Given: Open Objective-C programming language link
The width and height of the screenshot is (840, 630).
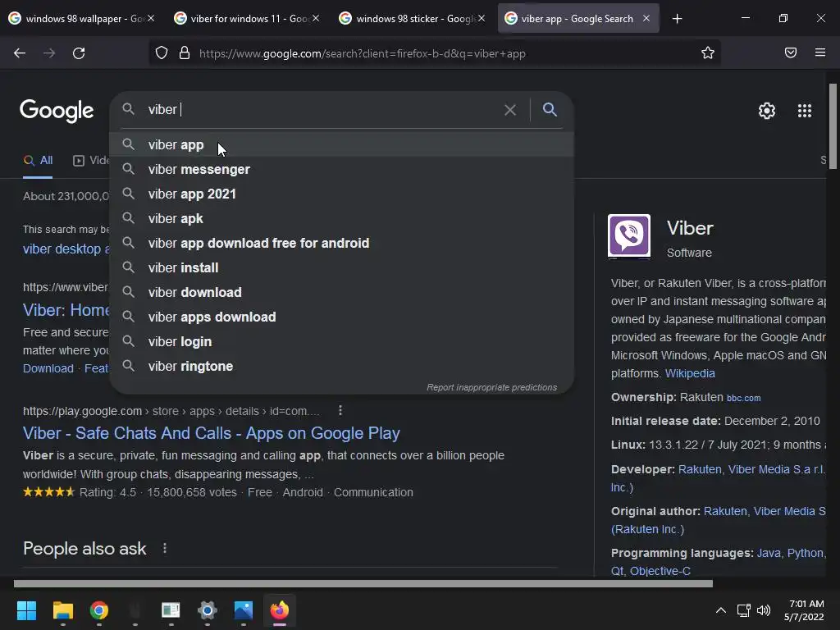Looking at the screenshot, I should pyautogui.click(x=660, y=571).
